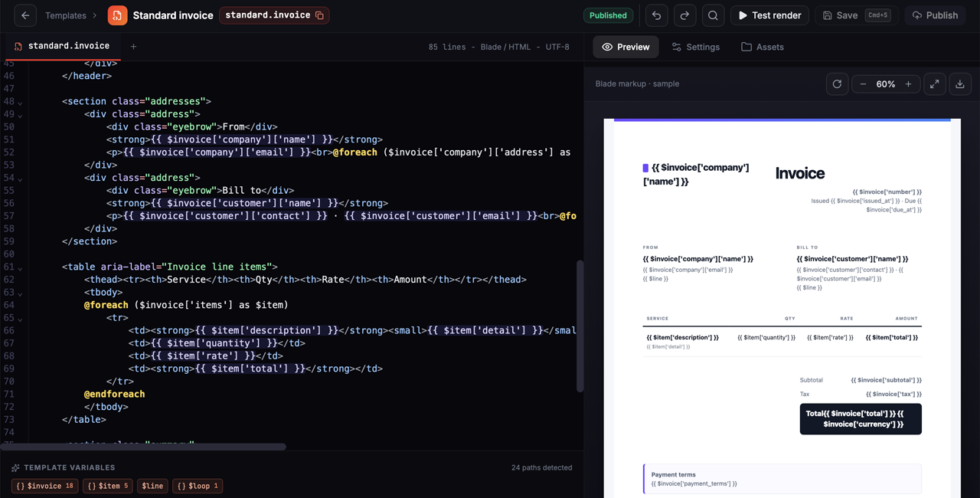The height and width of the screenshot is (498, 980).
Task: Click the Template Variables sparkle icon
Action: [16, 467]
